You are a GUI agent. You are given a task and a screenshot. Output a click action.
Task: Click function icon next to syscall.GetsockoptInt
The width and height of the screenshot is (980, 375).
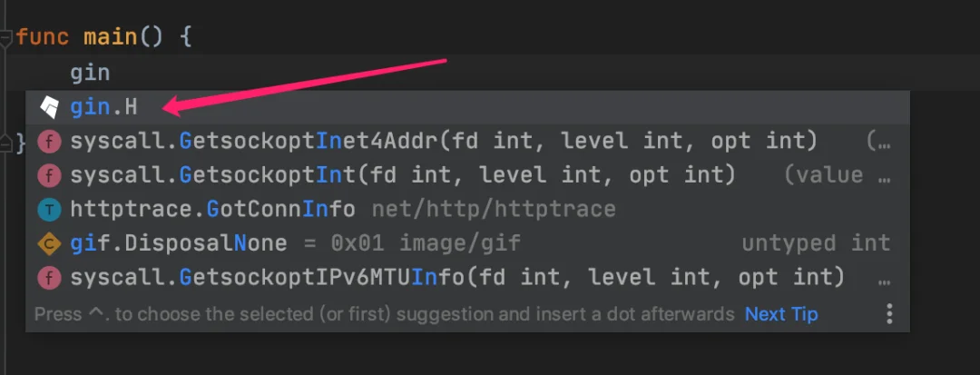click(49, 175)
